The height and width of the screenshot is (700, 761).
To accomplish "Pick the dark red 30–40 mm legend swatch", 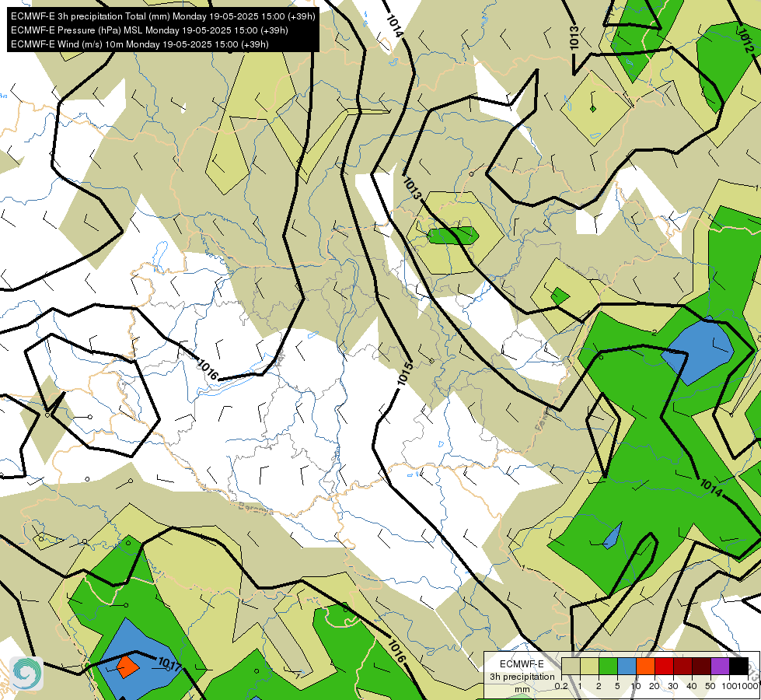I will tap(682, 666).
